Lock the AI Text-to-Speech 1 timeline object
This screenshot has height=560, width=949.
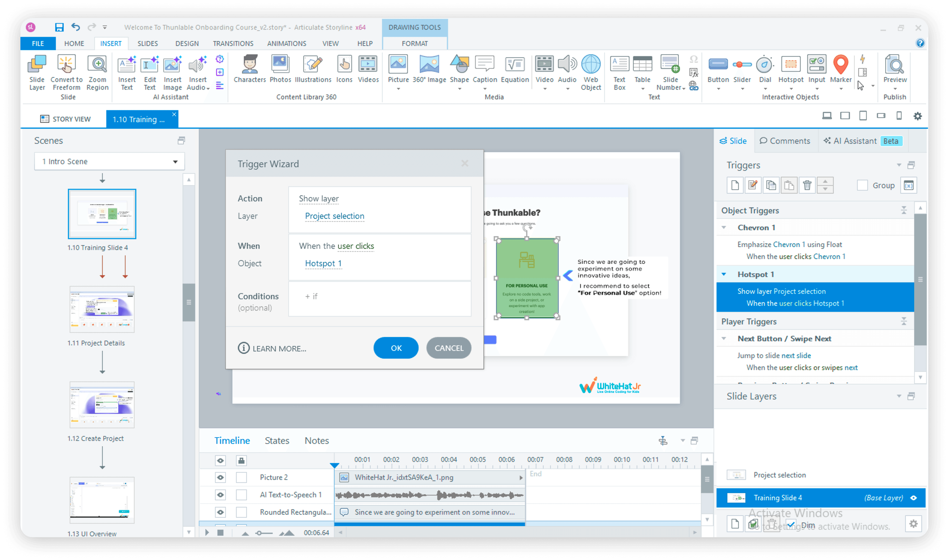point(241,495)
